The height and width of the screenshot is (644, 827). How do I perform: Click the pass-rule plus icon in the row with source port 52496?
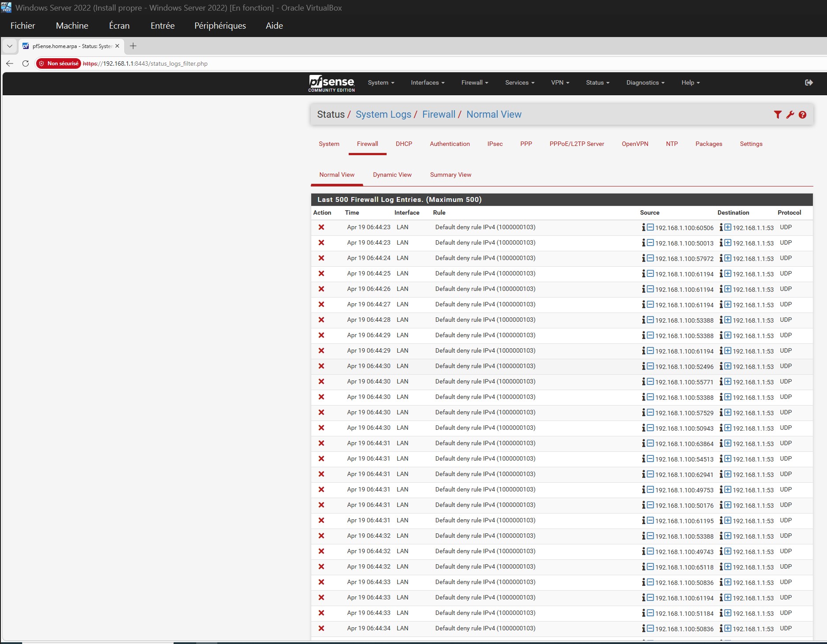pyautogui.click(x=728, y=366)
